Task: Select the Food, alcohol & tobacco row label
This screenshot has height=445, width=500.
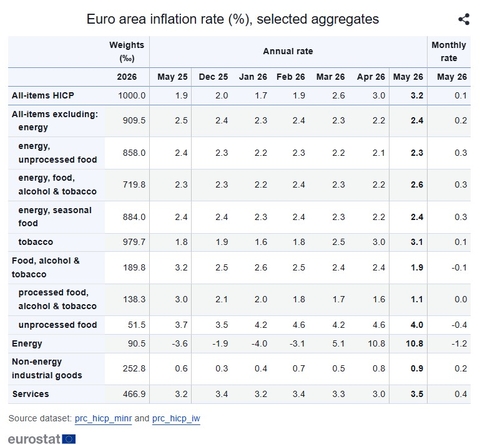Action: point(46,267)
